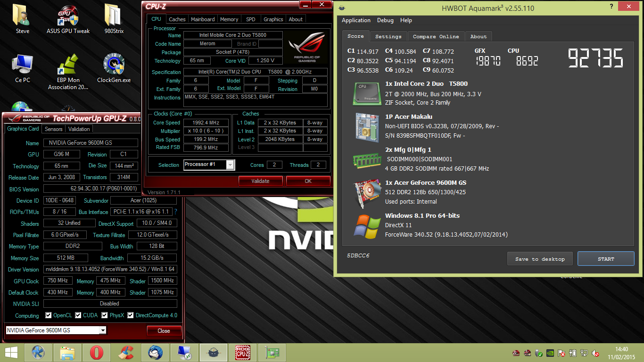Switch to the Mainboard tab in CPU-Z
The height and width of the screenshot is (362, 644).
click(203, 19)
